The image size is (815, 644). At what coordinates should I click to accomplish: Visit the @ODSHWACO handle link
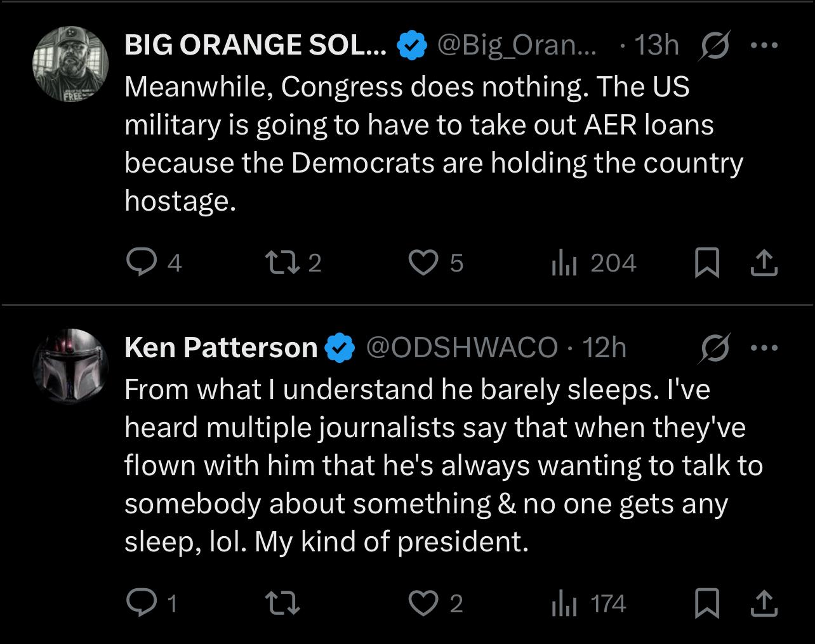click(x=461, y=348)
